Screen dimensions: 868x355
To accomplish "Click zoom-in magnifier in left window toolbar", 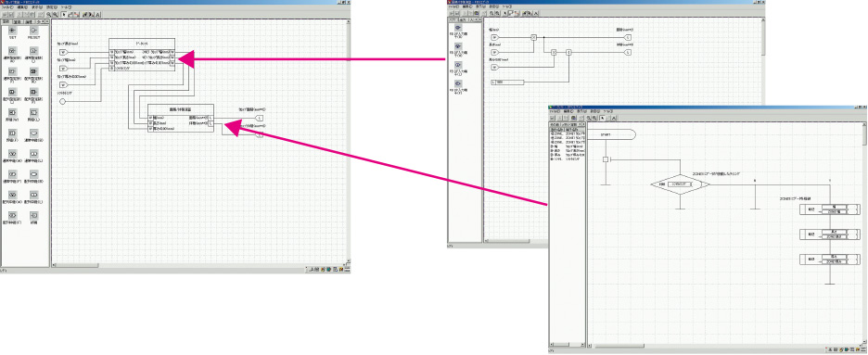I will coord(49,15).
